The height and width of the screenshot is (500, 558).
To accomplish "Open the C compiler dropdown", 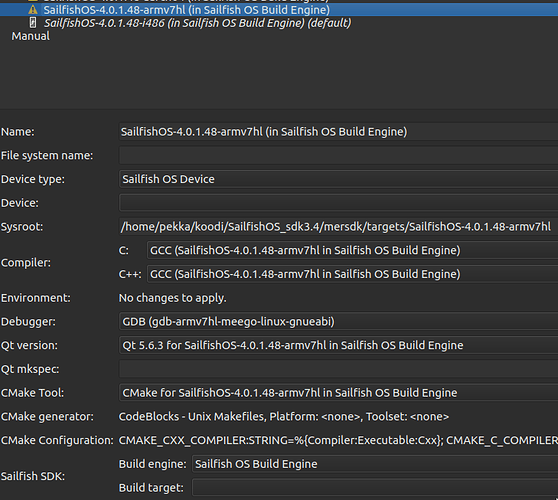I will pos(352,250).
